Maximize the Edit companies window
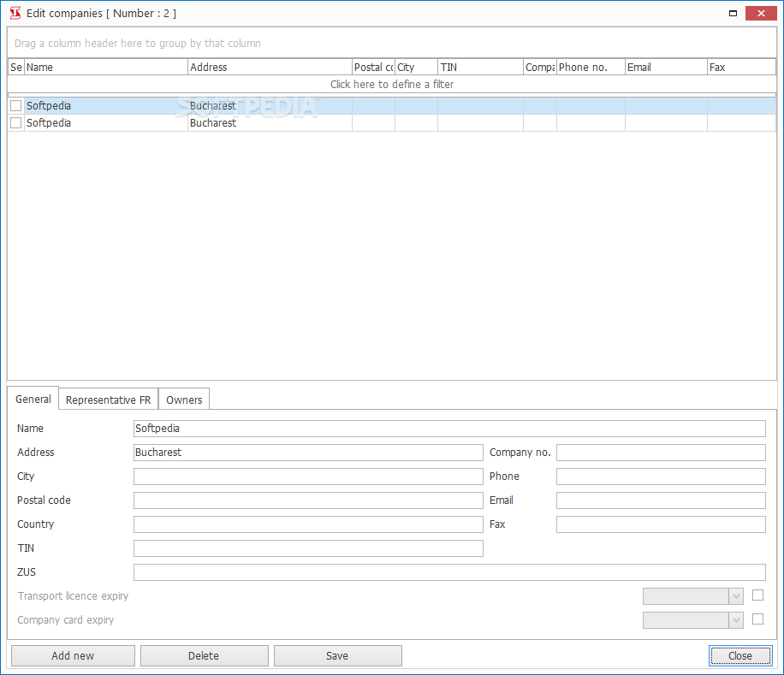The height and width of the screenshot is (675, 784). click(733, 14)
